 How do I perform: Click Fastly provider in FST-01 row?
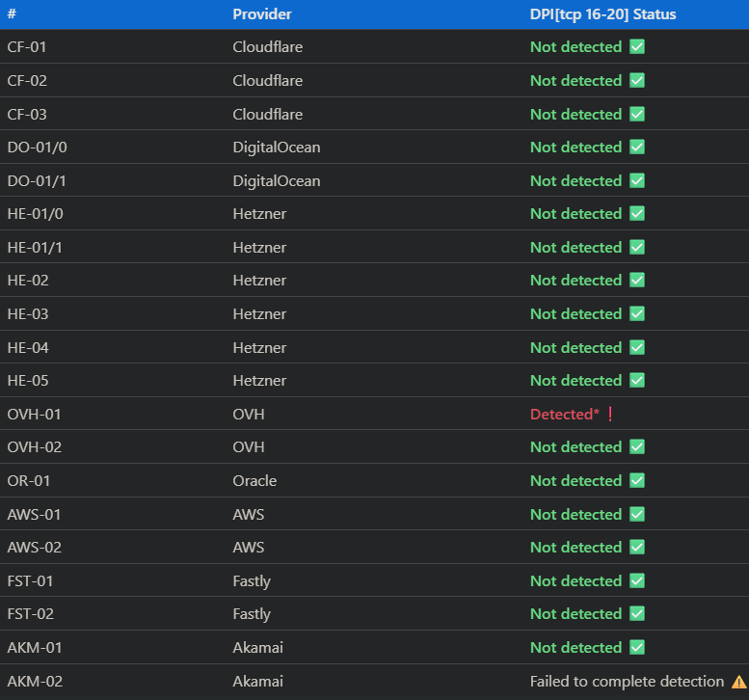[x=252, y=581]
